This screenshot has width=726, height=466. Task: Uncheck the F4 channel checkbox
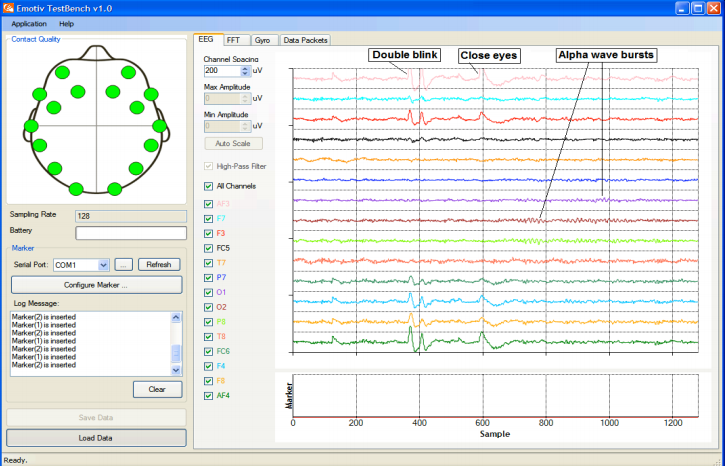(208, 366)
